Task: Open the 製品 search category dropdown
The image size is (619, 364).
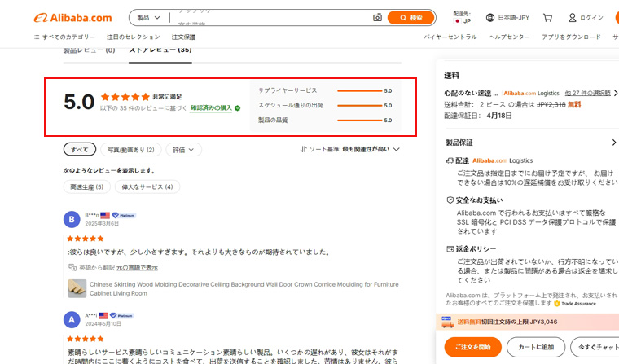Action: tap(148, 17)
